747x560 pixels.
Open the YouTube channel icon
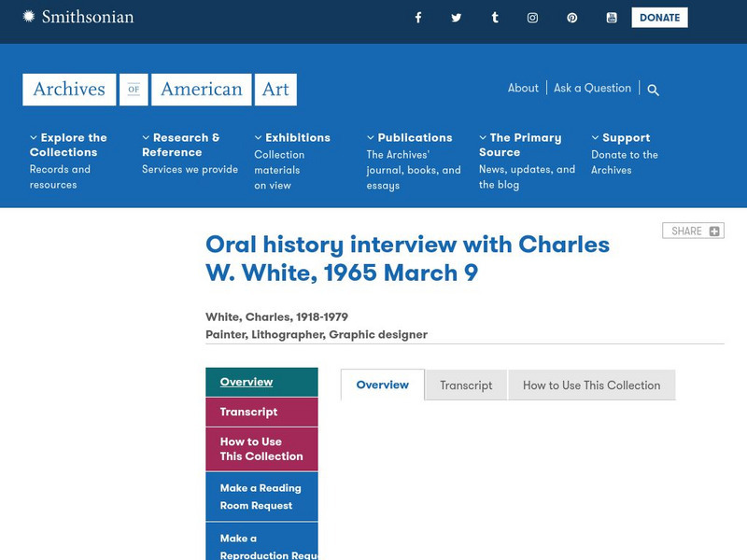610,17
